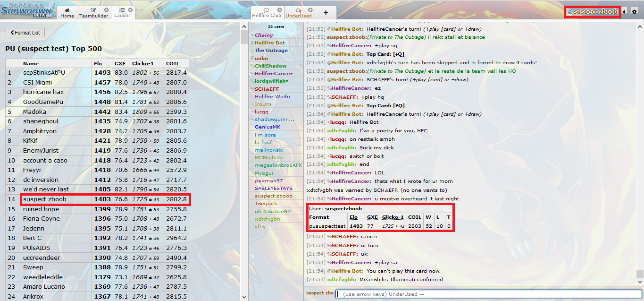Click the plus button to join rooms
Image resolution: width=644 pixels, height=301 pixels.
click(326, 13)
